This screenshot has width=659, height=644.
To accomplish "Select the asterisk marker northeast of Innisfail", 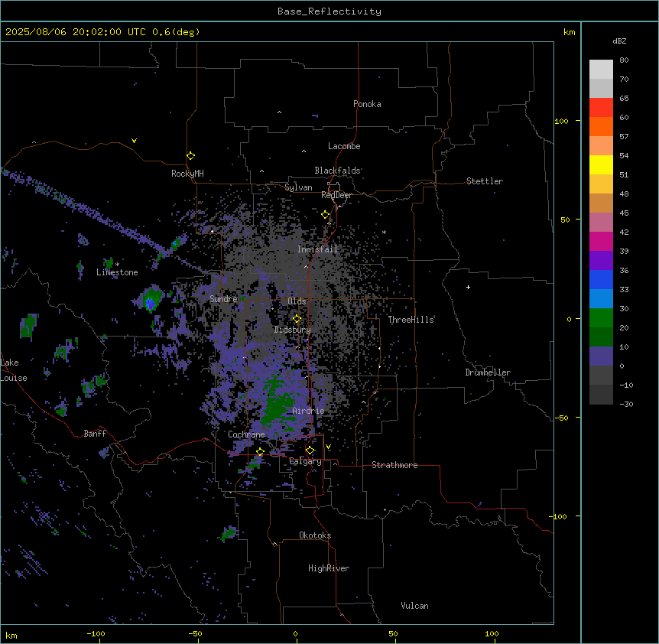I will pos(384,232).
